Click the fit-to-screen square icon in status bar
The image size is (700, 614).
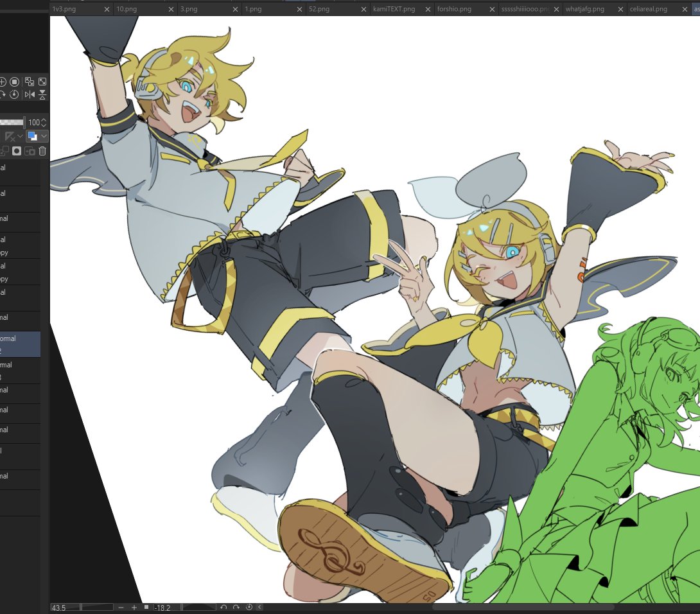click(x=146, y=608)
